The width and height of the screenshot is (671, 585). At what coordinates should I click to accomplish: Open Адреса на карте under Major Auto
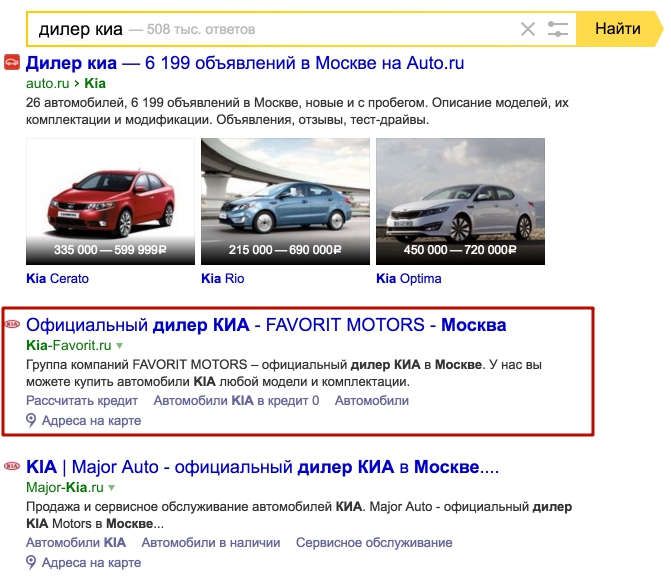point(91,563)
